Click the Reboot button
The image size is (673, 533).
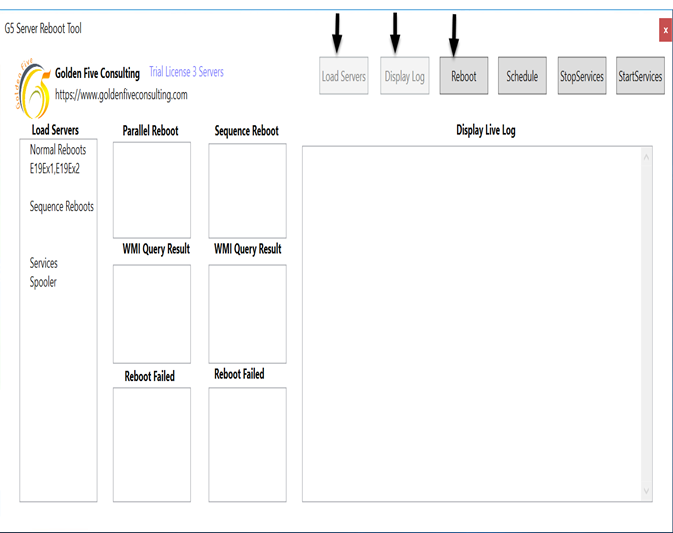[x=464, y=77]
